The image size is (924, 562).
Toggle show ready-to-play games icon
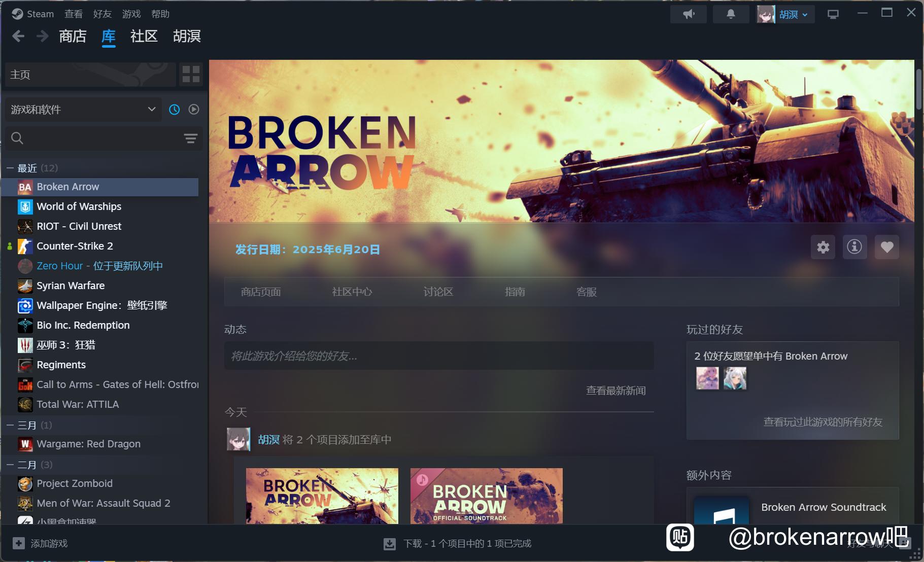point(194,110)
